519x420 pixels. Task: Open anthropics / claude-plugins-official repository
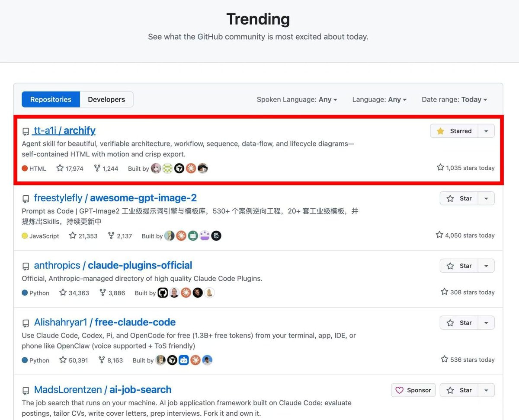(x=113, y=265)
